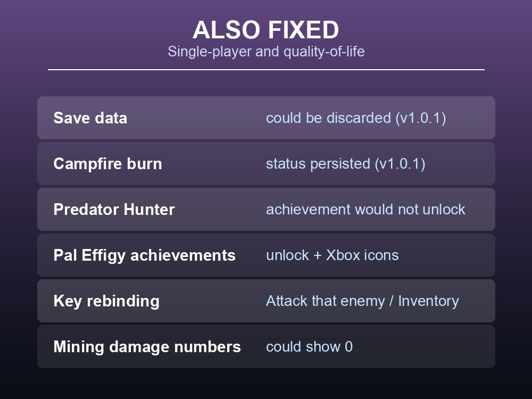Click the Key rebinding label
Image resolution: width=532 pixels, height=399 pixels.
pyautogui.click(x=106, y=301)
